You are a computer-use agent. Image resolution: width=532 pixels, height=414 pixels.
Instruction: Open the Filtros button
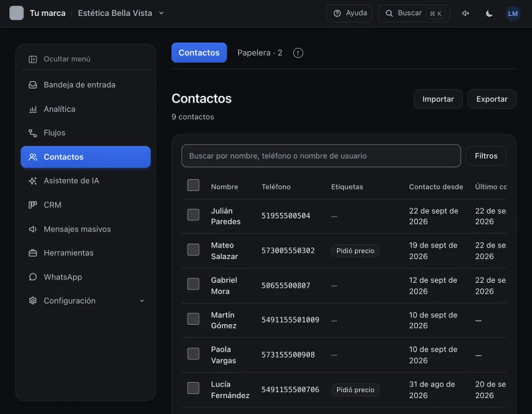[x=486, y=156]
